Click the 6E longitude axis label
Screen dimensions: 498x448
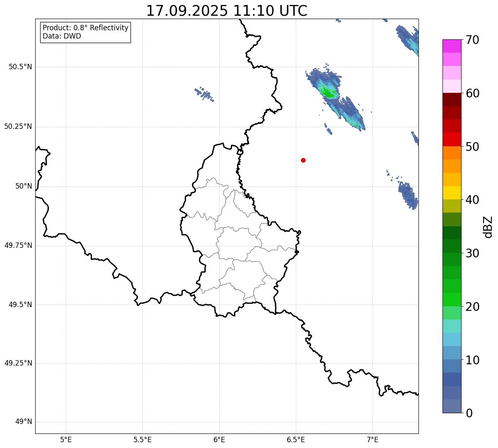(219, 439)
